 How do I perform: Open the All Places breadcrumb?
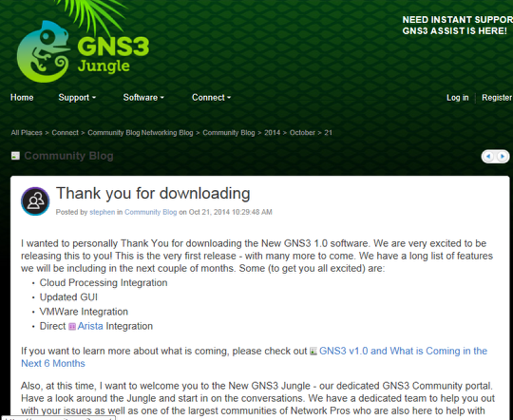pyautogui.click(x=27, y=133)
